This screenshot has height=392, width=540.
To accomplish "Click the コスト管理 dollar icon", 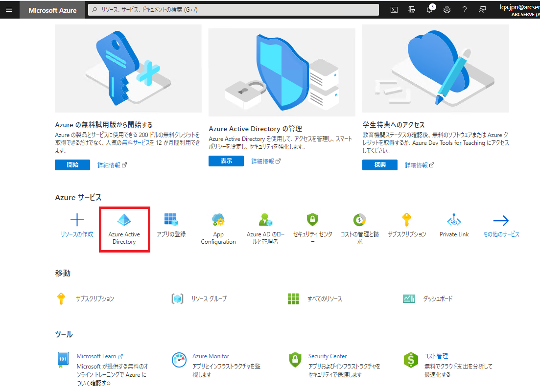I will tap(411, 360).
